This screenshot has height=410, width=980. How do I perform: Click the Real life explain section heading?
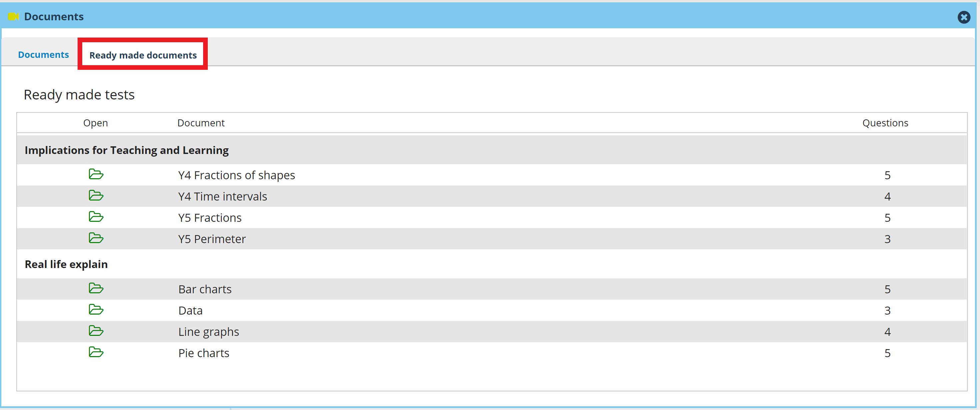tap(66, 264)
